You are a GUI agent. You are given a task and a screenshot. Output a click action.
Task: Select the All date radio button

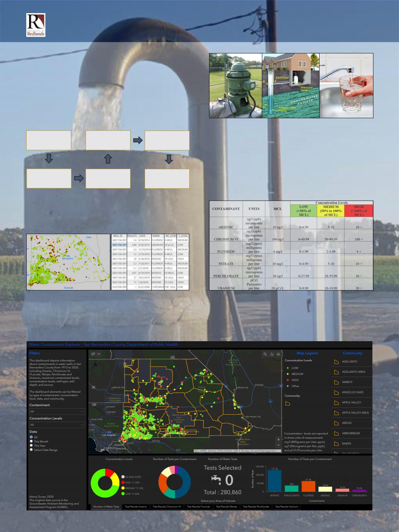(x=32, y=437)
